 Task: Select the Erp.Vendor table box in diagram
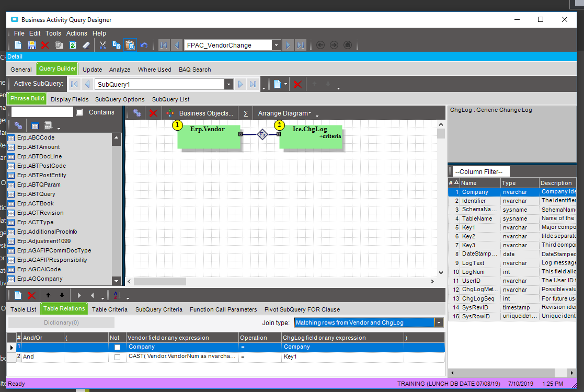click(209, 137)
